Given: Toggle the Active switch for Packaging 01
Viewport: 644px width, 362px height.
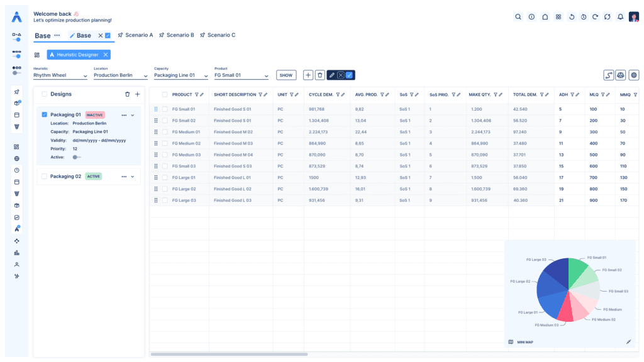Looking at the screenshot, I should coord(77,157).
